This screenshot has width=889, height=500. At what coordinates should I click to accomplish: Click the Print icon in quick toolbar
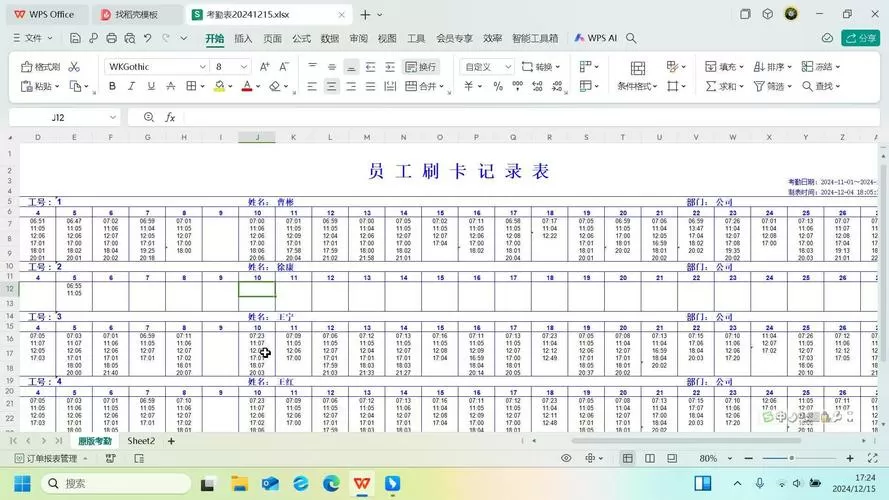[x=112, y=38]
